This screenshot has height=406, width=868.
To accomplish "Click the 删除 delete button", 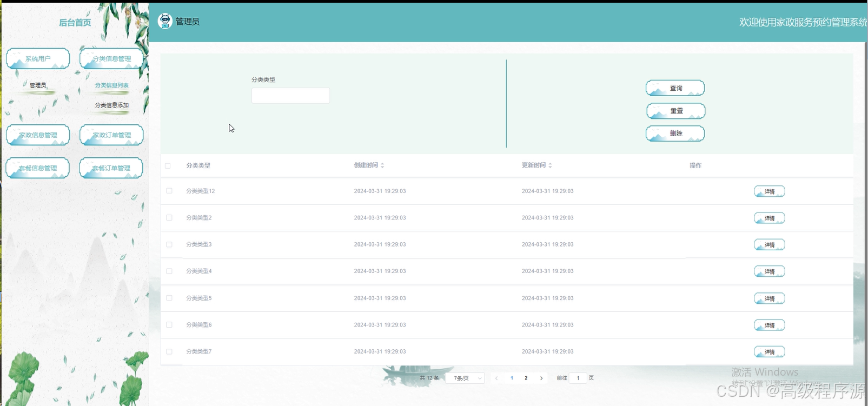I will pos(675,134).
